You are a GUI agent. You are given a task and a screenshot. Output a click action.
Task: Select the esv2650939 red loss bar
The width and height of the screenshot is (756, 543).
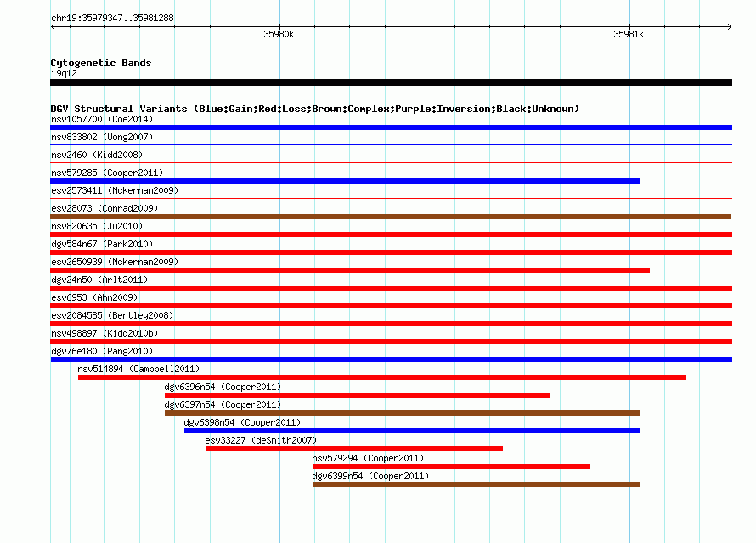350,270
